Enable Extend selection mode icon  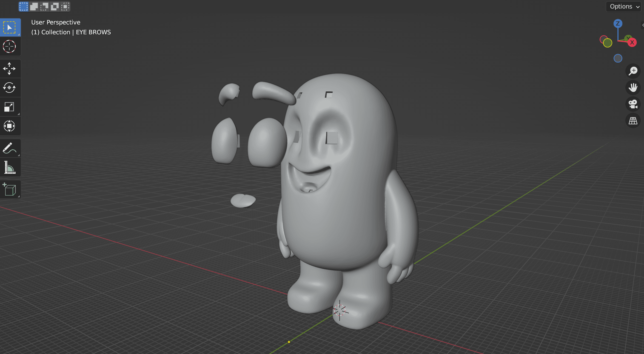click(x=34, y=7)
